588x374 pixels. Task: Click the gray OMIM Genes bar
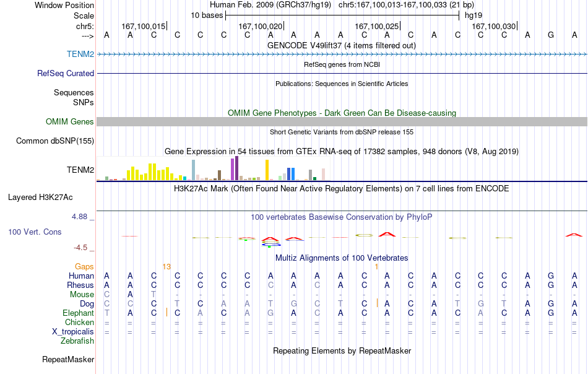pos(342,121)
